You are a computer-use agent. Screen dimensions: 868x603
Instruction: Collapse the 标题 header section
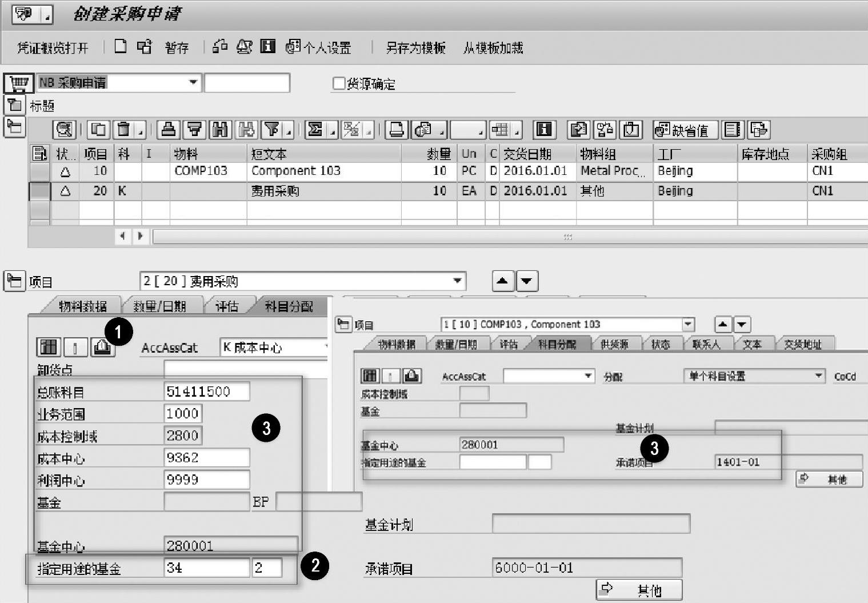tap(14, 105)
